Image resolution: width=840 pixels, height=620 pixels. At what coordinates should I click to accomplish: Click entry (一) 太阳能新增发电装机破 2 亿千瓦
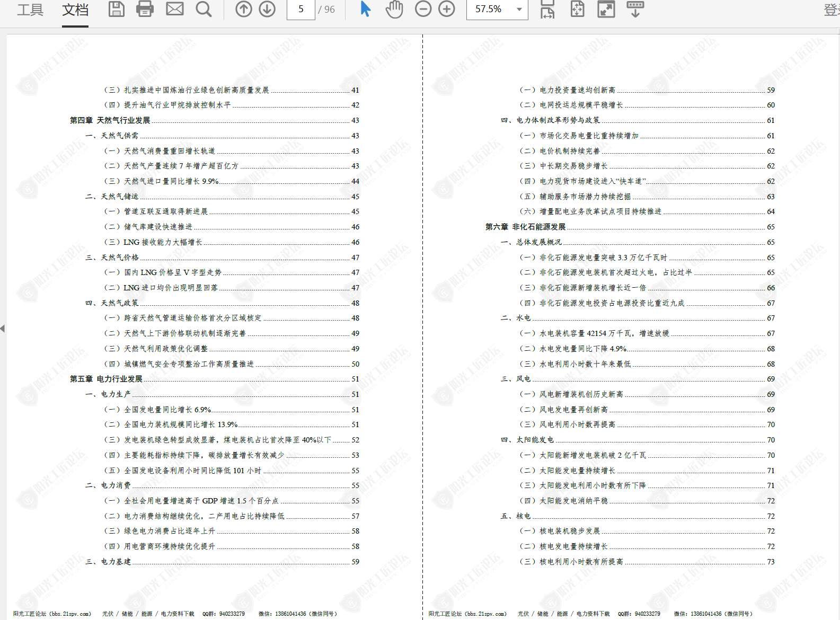(x=647, y=455)
